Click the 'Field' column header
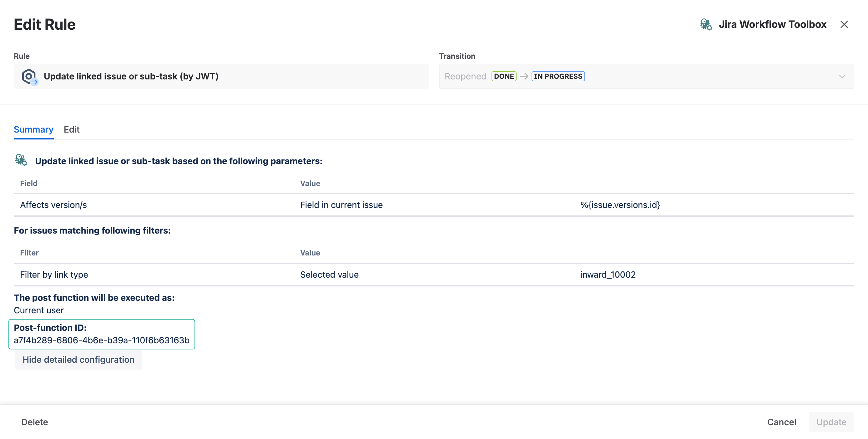 point(29,183)
